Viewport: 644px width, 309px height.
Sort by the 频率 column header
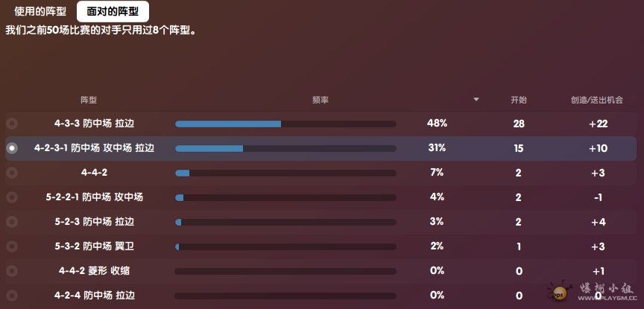(320, 100)
